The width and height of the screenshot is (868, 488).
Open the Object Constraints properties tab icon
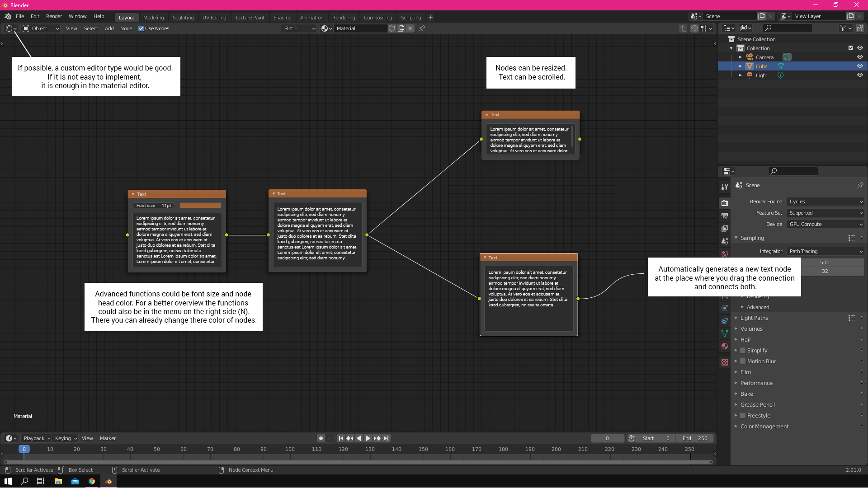tap(725, 321)
